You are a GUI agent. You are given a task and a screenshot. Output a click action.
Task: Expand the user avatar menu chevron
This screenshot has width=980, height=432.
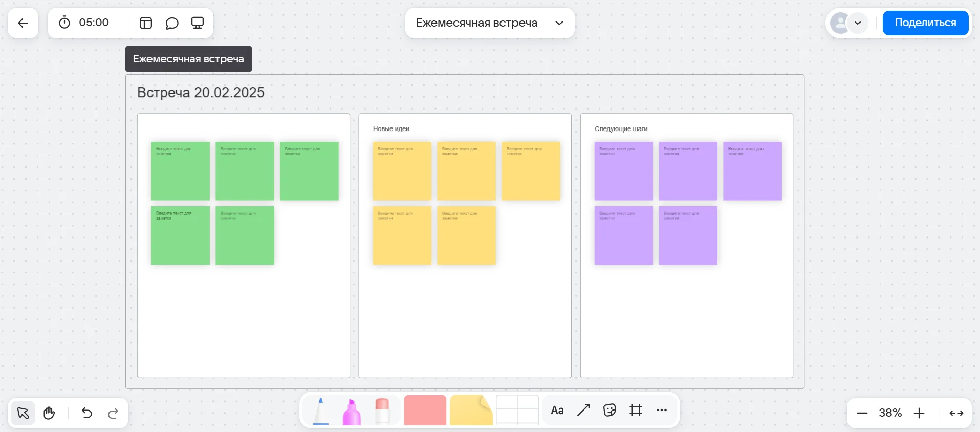pos(858,23)
